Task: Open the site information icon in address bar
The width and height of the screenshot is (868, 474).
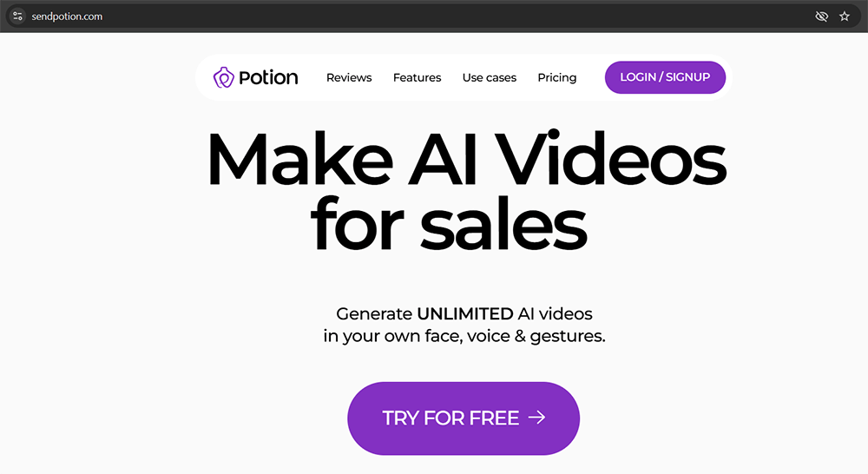Action: coord(17,16)
